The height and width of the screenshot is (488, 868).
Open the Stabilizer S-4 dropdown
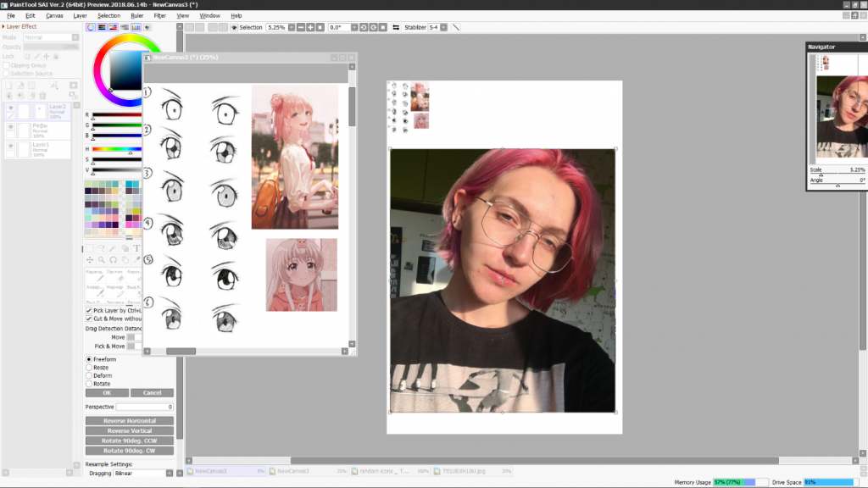pos(443,27)
